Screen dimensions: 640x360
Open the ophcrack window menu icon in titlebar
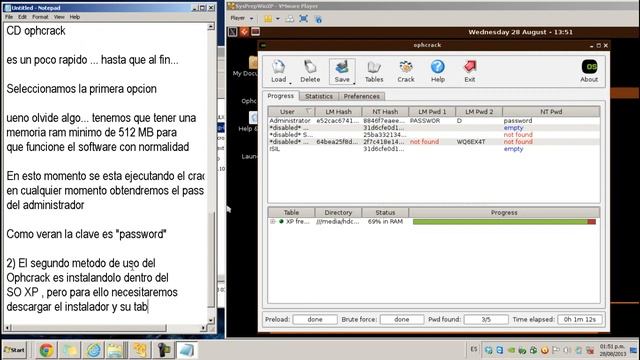[x=264, y=45]
